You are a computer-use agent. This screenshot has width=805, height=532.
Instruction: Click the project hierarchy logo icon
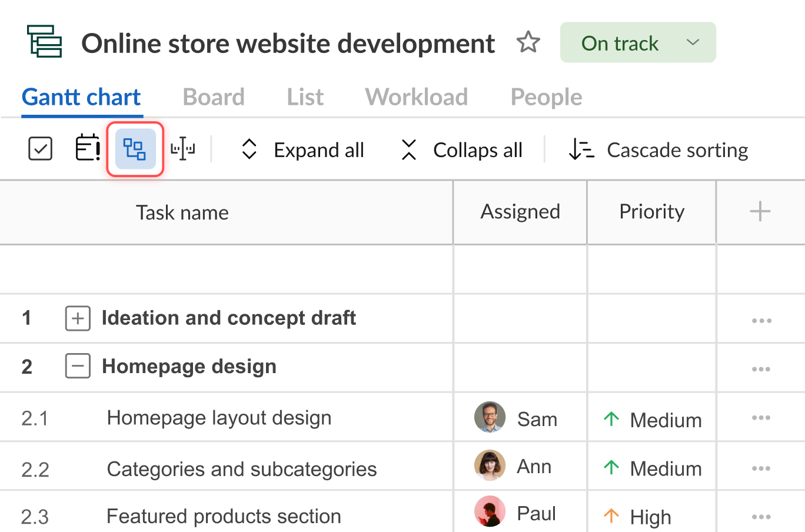pyautogui.click(x=44, y=42)
